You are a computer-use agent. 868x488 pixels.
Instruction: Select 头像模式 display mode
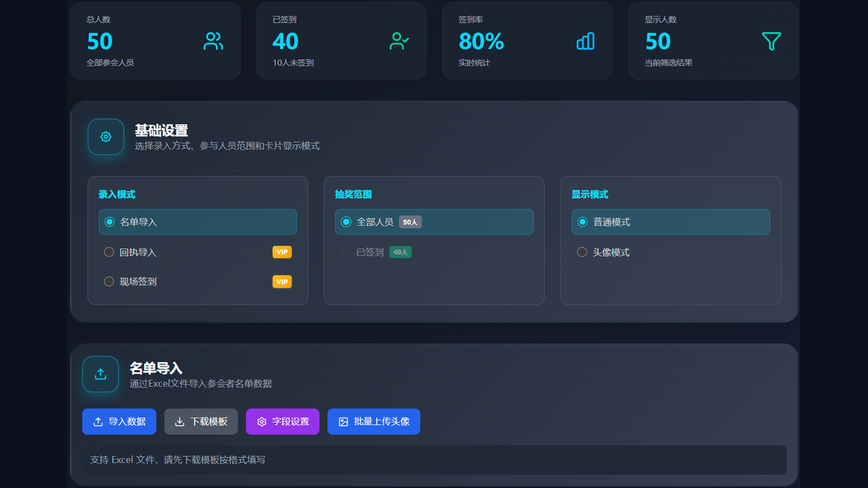click(671, 252)
